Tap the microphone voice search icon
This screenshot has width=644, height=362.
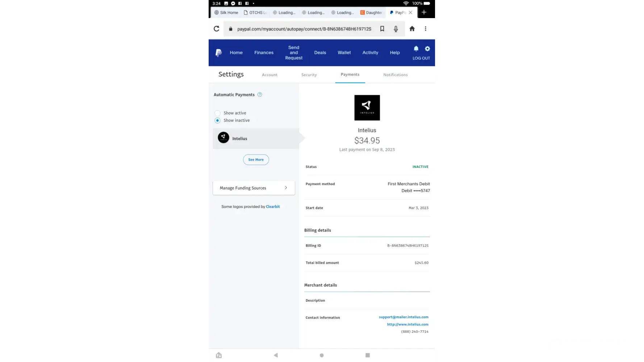(396, 29)
